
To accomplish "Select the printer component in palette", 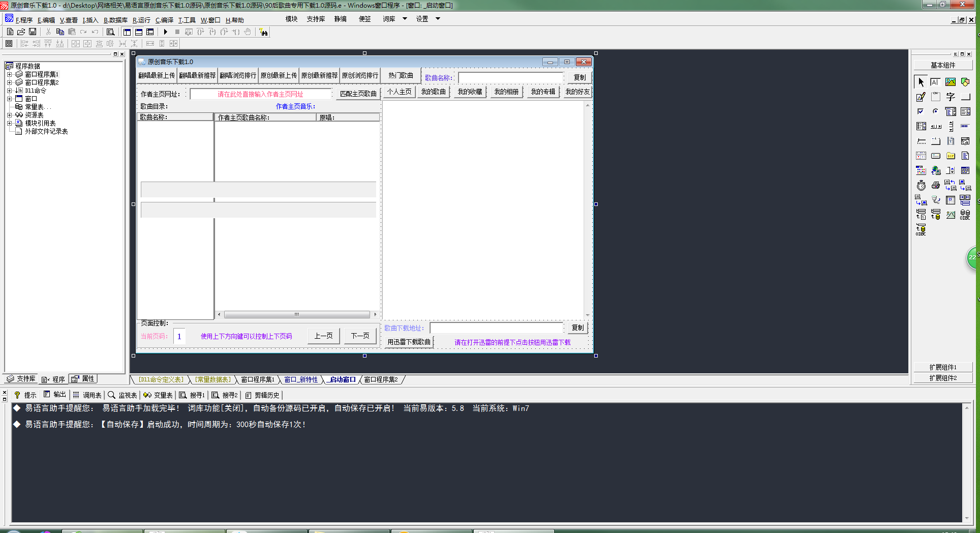I will (x=935, y=186).
